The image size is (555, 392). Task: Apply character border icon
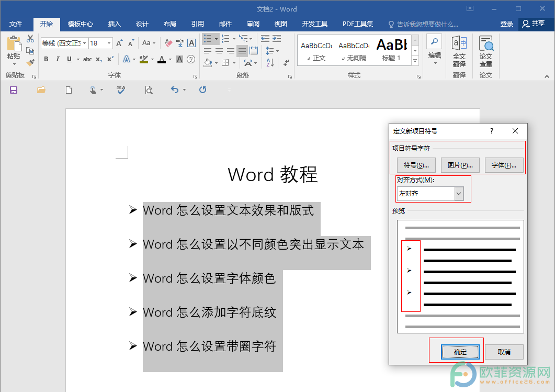[191, 43]
